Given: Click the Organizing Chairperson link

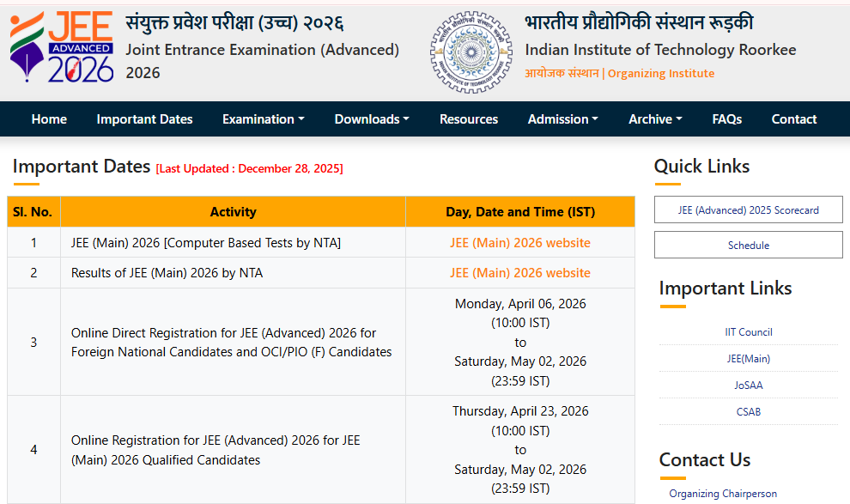Looking at the screenshot, I should (722, 493).
